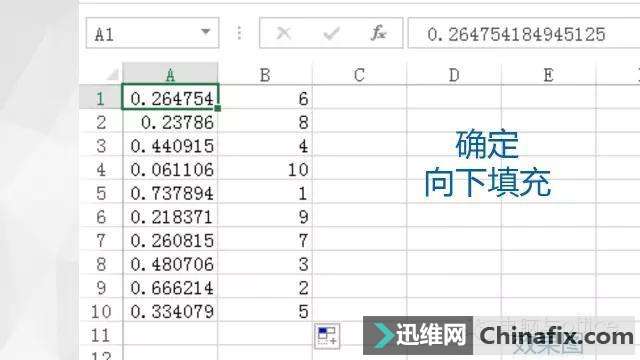Select cell containing 0.737894
This screenshot has height=360, width=640.
tap(170, 192)
